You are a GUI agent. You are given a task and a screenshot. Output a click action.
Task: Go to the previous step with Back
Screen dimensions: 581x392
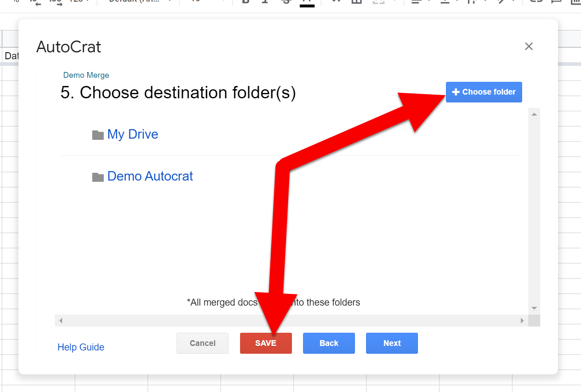click(329, 343)
